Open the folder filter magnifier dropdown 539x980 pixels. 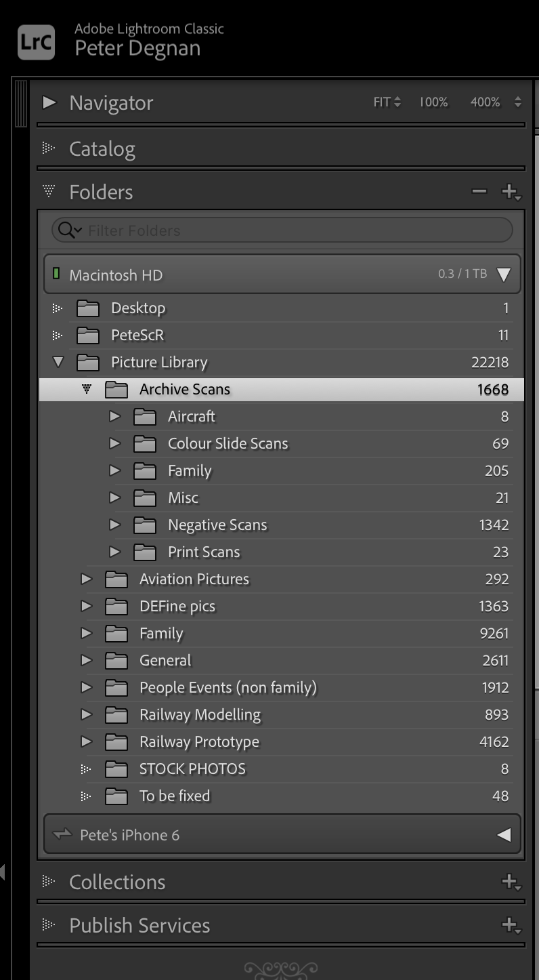coord(70,230)
